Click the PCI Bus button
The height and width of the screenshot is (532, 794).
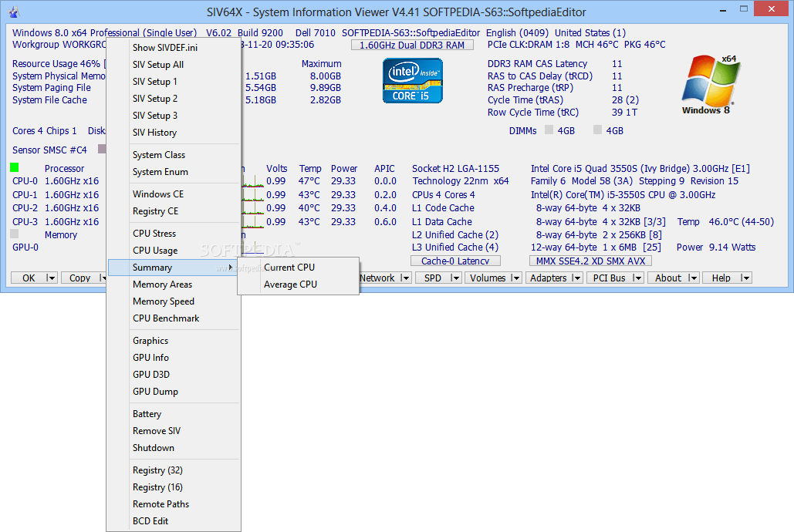click(x=610, y=278)
